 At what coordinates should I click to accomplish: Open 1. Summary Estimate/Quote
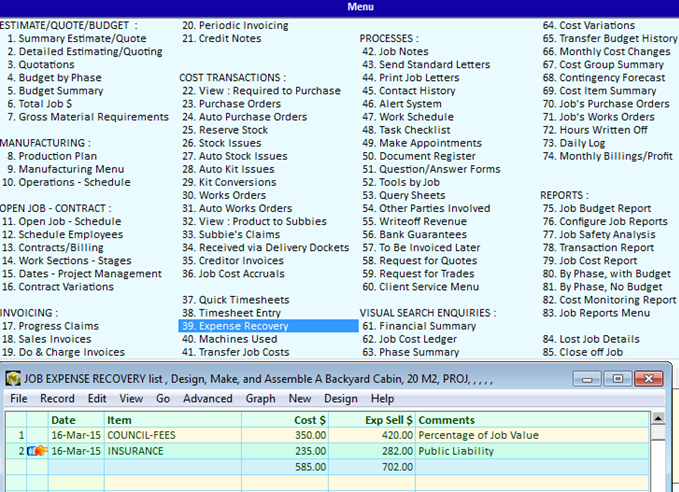point(77,39)
